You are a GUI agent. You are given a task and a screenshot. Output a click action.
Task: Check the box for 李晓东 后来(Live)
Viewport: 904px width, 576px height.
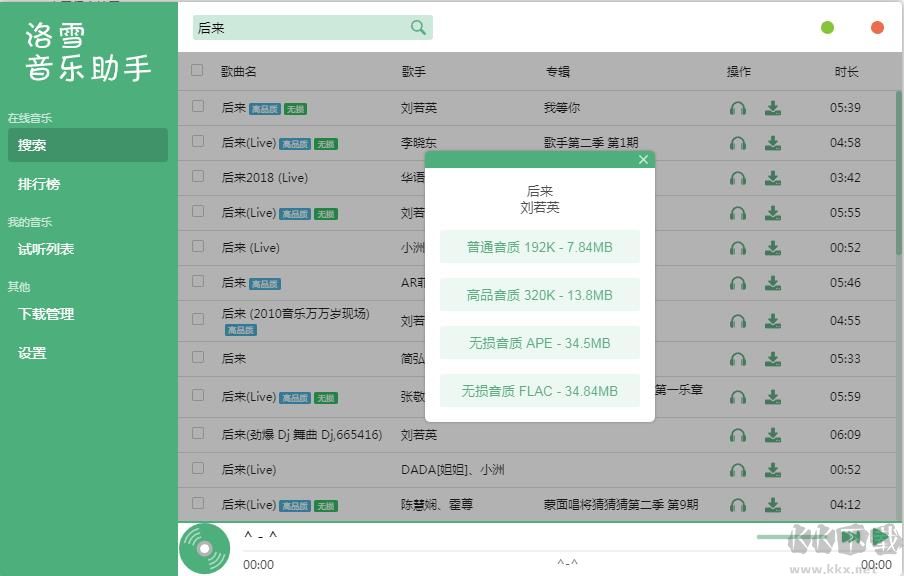pos(198,141)
